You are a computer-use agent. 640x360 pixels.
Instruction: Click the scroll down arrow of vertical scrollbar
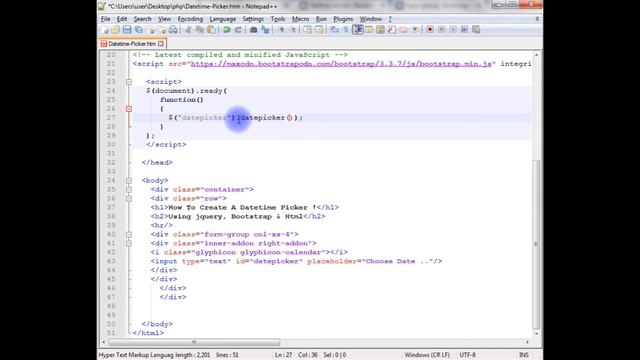click(536, 333)
